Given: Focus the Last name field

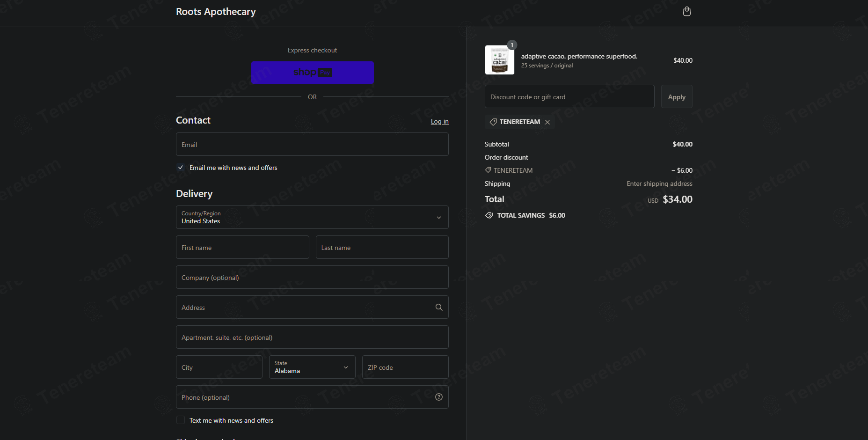Looking at the screenshot, I should coord(382,247).
